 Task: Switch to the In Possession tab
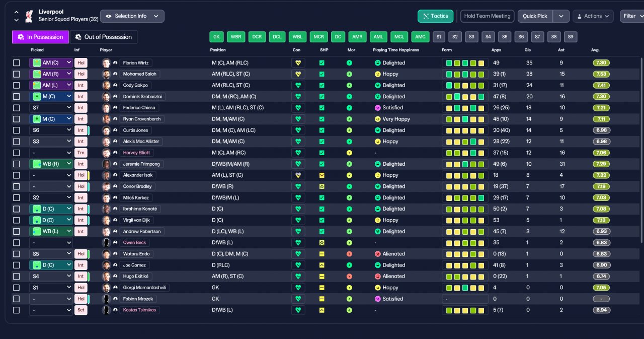(40, 37)
